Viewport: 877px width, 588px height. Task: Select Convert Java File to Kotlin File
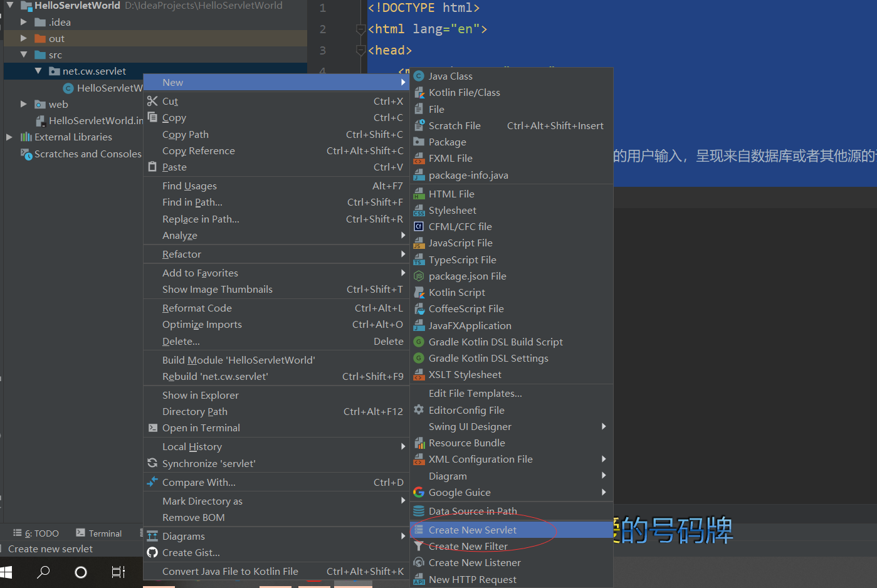pyautogui.click(x=276, y=571)
